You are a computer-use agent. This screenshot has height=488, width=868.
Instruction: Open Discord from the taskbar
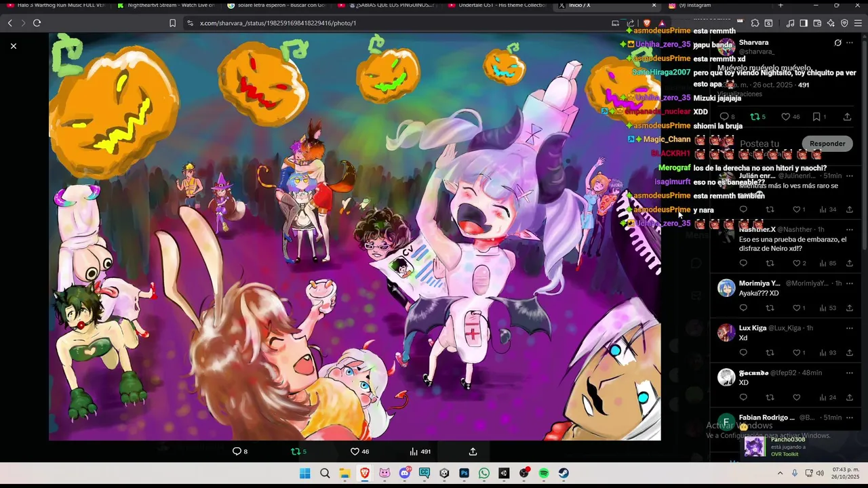tap(405, 473)
